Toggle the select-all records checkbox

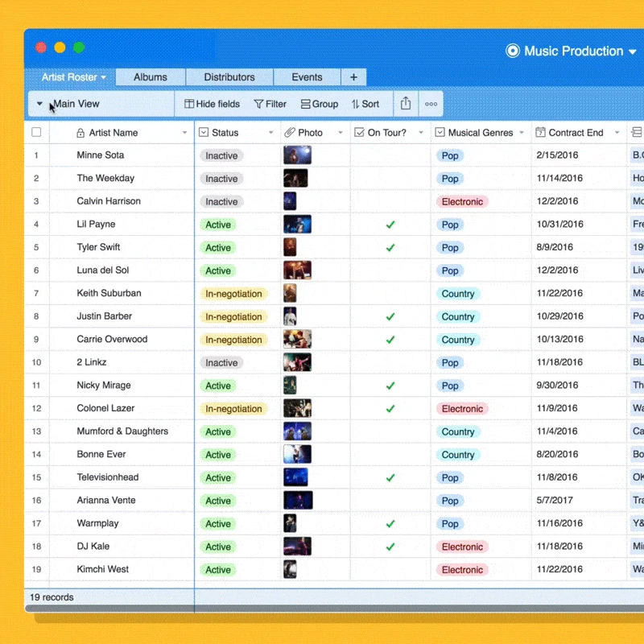pos(36,132)
